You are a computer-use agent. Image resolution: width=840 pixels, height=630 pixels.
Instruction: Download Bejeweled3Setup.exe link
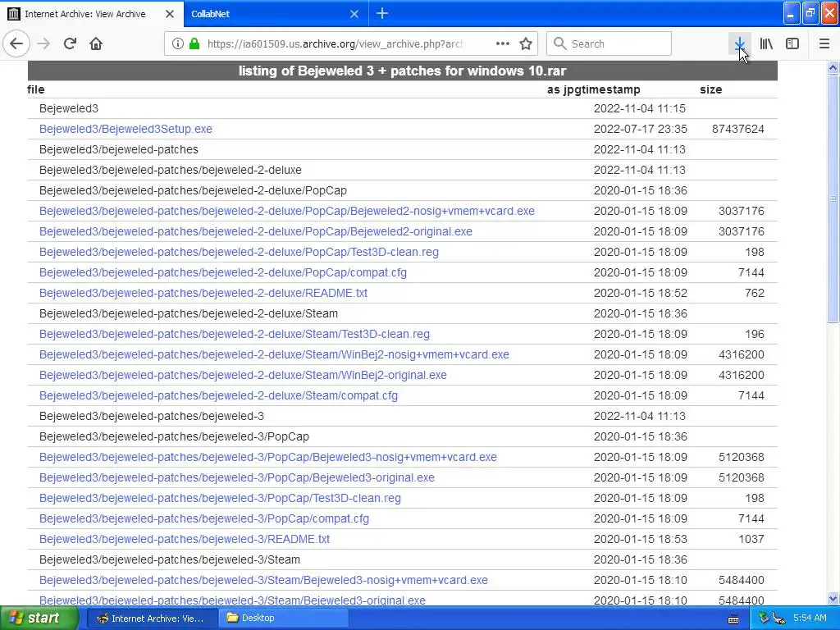coord(126,129)
